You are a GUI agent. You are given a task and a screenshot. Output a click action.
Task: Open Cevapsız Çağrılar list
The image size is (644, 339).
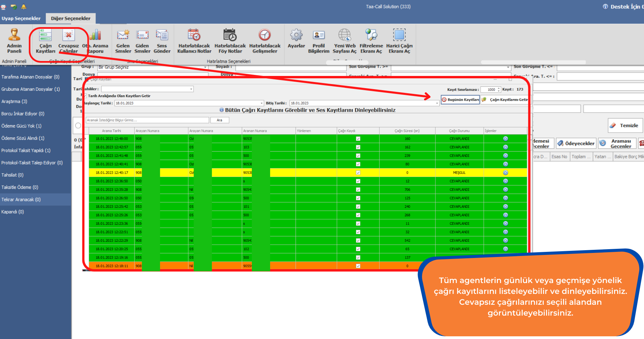[68, 41]
